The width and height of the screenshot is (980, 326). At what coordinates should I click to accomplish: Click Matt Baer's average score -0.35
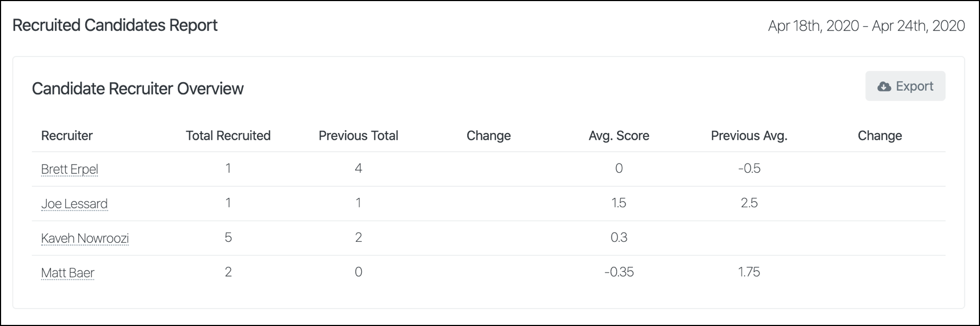619,272
